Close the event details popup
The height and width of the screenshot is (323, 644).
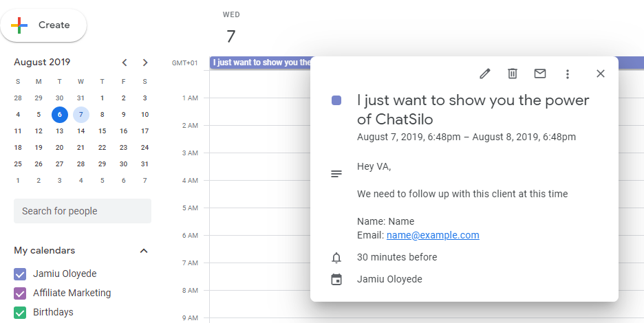601,74
